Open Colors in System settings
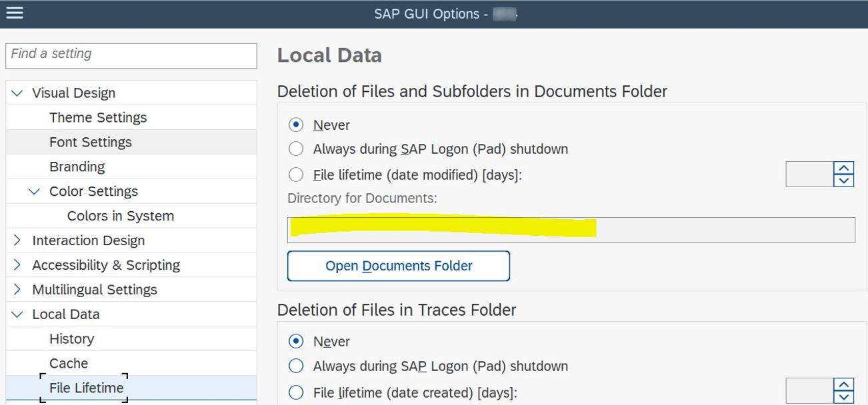 (121, 216)
